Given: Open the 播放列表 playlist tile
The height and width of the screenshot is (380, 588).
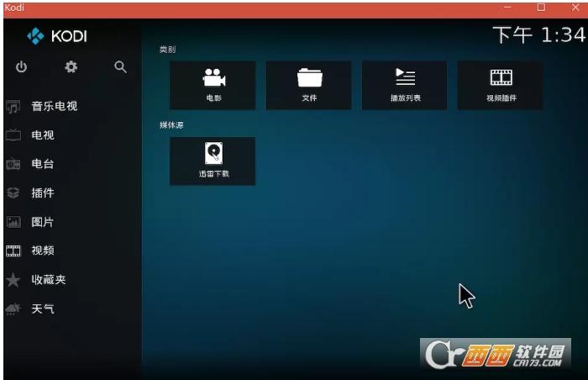Looking at the screenshot, I should (404, 85).
